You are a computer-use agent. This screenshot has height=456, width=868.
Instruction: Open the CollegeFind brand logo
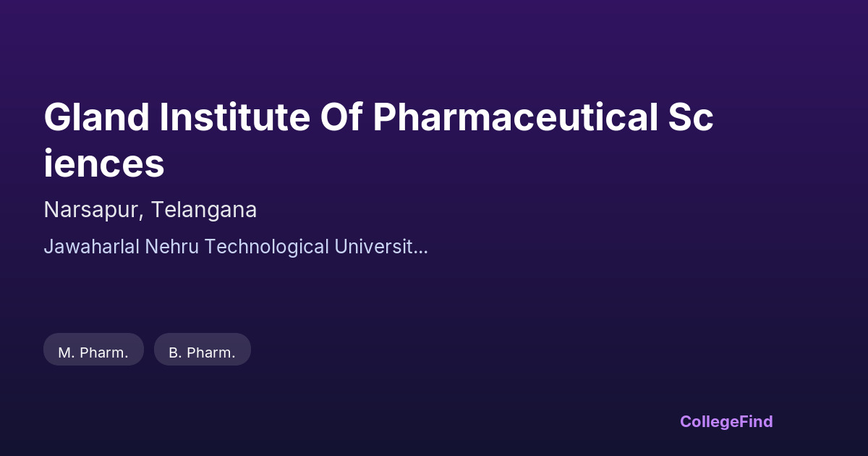tap(726, 421)
